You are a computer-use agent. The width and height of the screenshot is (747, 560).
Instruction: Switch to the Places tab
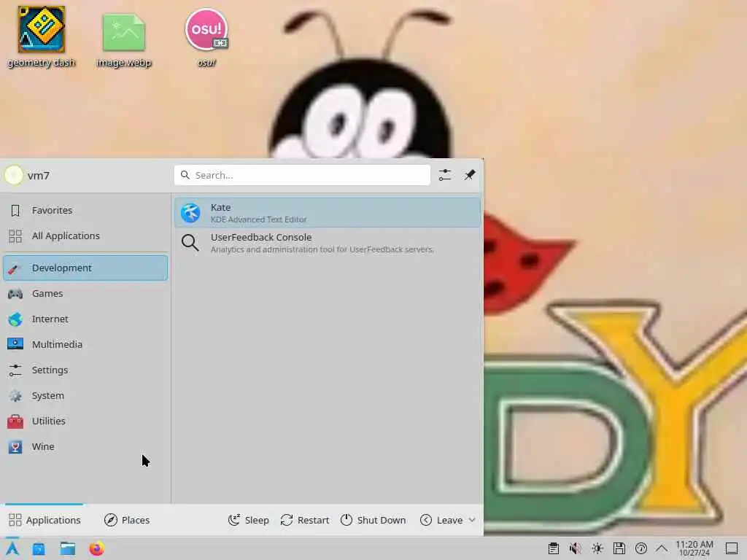tap(127, 520)
